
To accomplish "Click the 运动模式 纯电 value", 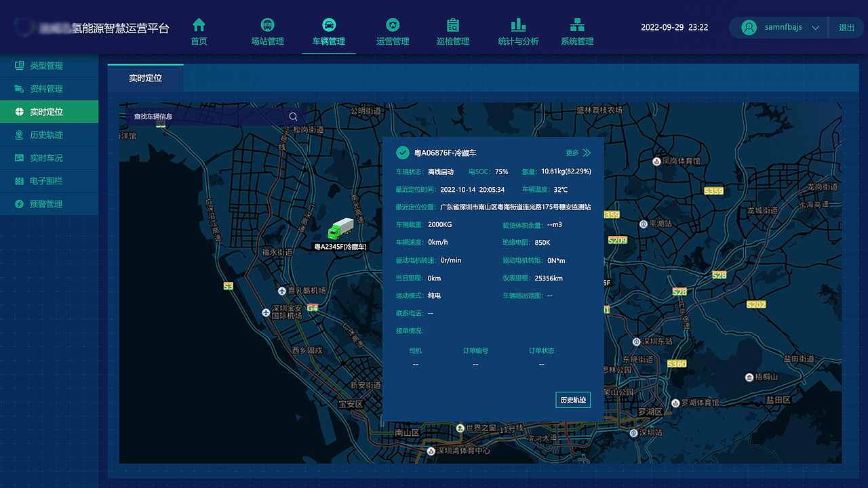I will (435, 296).
